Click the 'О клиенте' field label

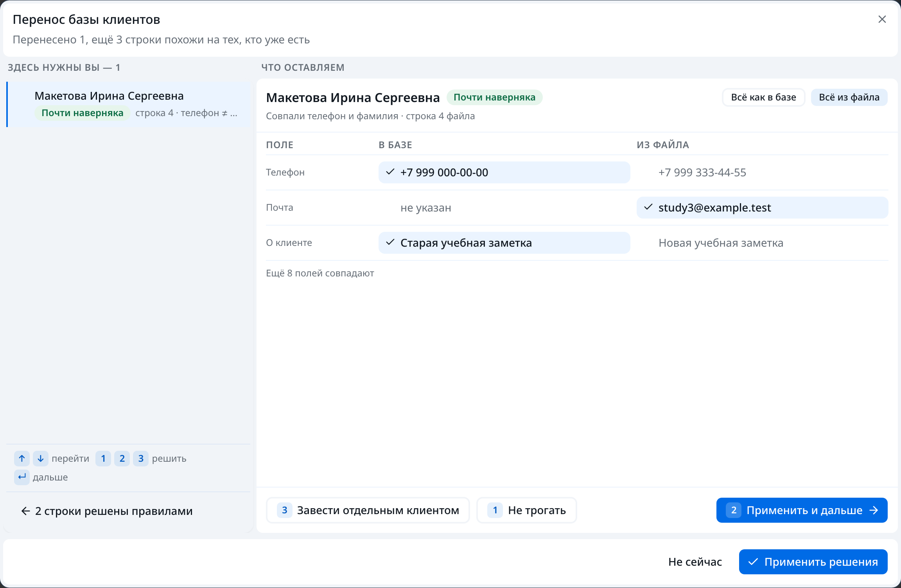289,243
